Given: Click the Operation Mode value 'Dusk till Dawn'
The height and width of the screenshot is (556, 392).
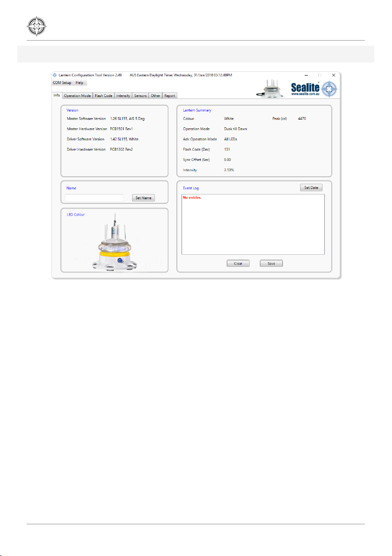Looking at the screenshot, I should click(236, 129).
